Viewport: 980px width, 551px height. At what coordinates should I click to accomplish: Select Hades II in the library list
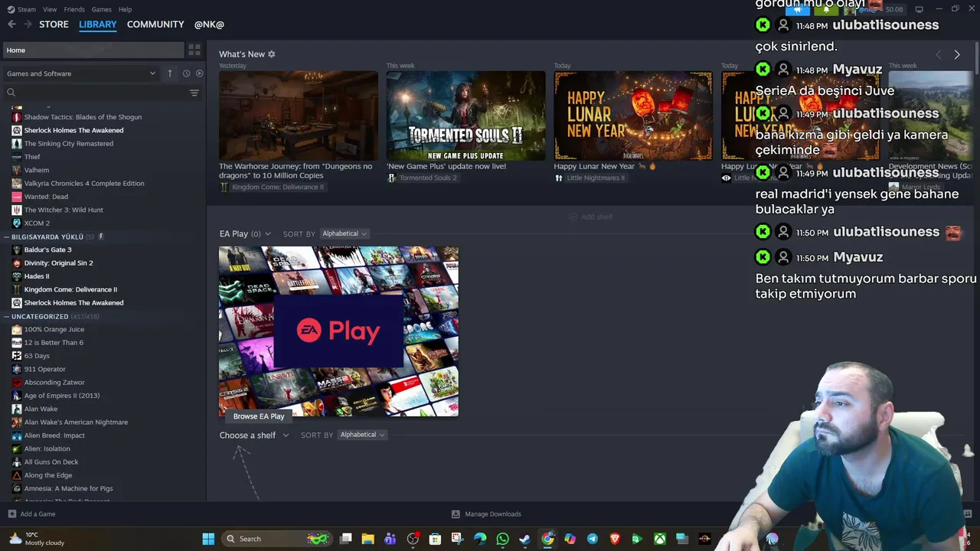pyautogui.click(x=36, y=276)
